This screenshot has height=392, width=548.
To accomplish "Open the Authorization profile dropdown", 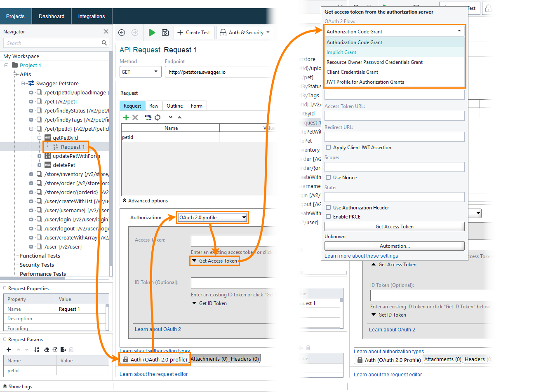I will 212,217.
